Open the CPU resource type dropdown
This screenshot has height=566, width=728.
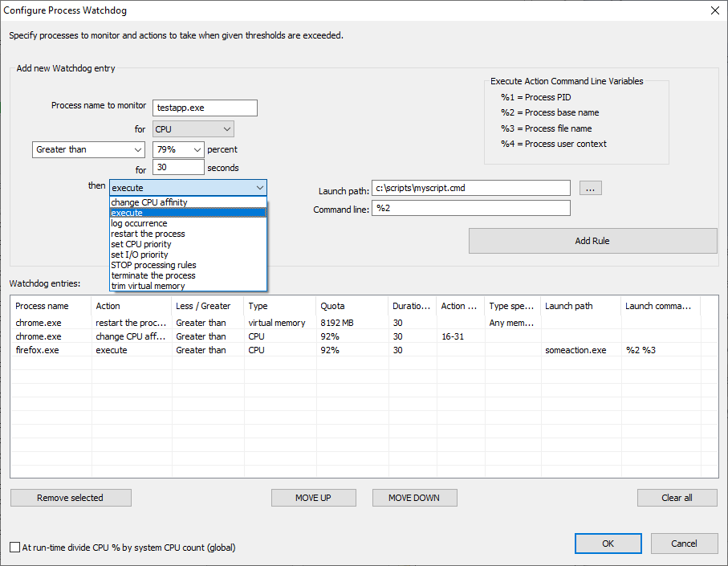[193, 128]
